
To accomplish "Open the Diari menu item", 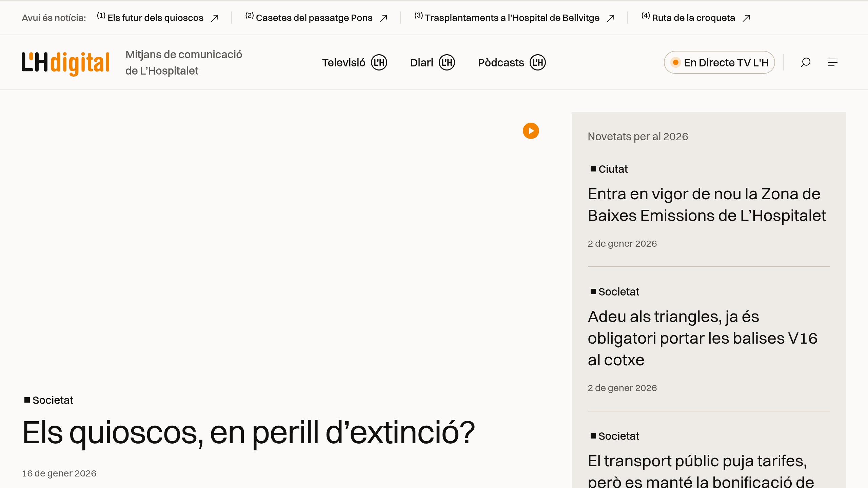I will [x=421, y=62].
